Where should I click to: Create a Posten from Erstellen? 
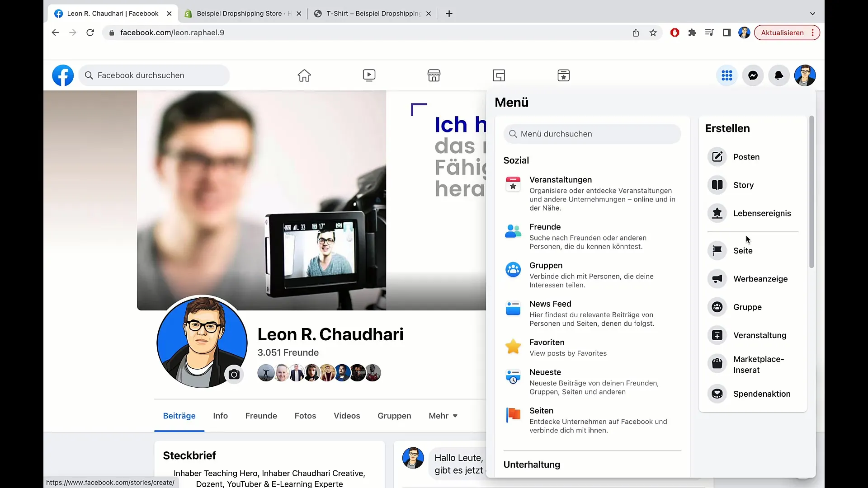pyautogui.click(x=753, y=157)
